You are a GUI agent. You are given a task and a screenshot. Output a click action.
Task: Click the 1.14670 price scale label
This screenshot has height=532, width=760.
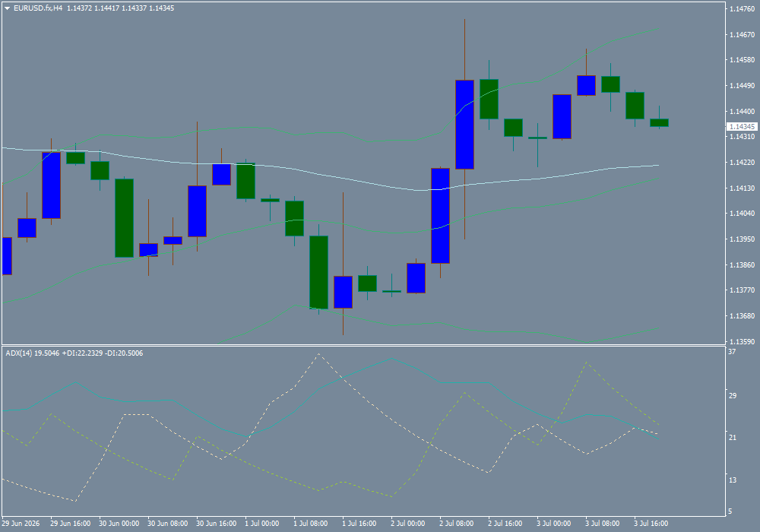[x=742, y=35]
